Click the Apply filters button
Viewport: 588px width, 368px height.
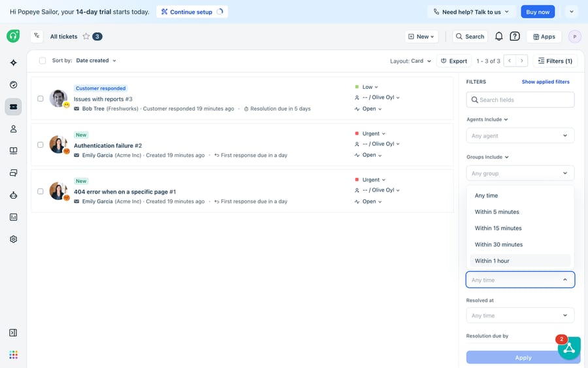[x=523, y=358]
